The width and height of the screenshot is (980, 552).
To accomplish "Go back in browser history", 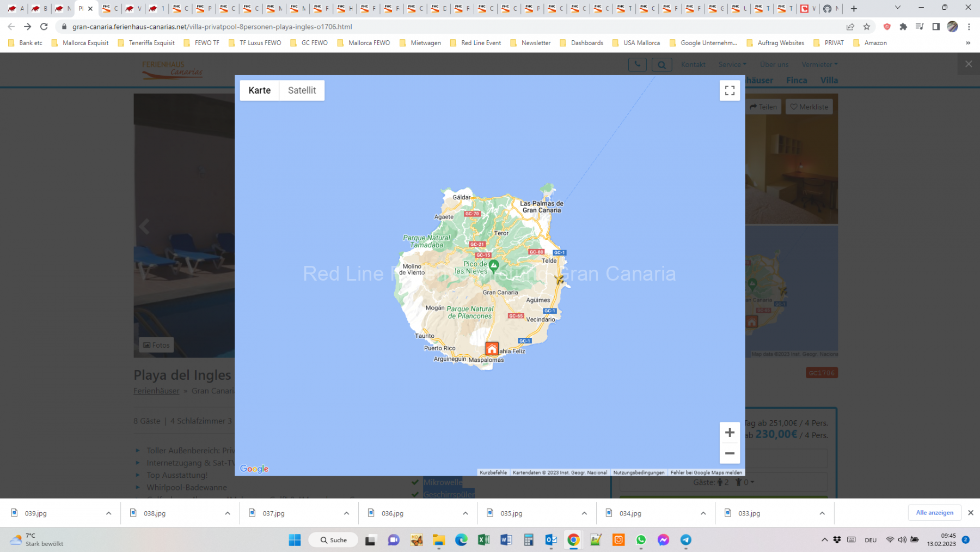I will pyautogui.click(x=11, y=27).
